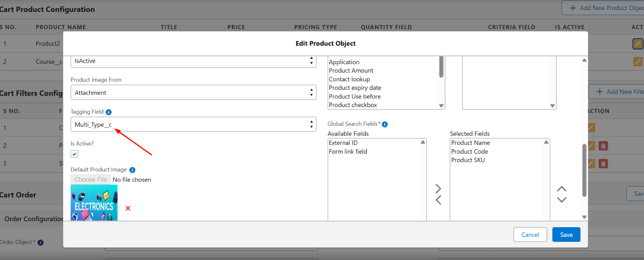Select Product expiry date in the list

pyautogui.click(x=355, y=88)
